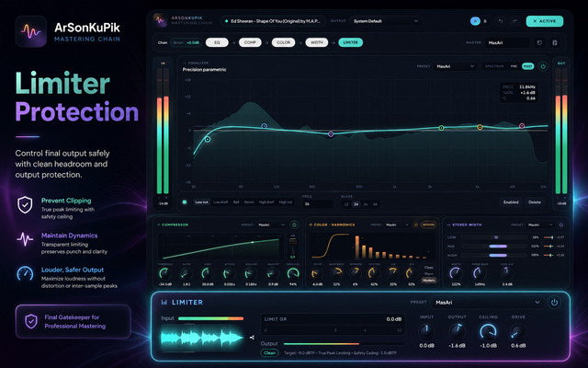Click the ACTIVE button
Viewport: 588px width, 368px height.
545,21
